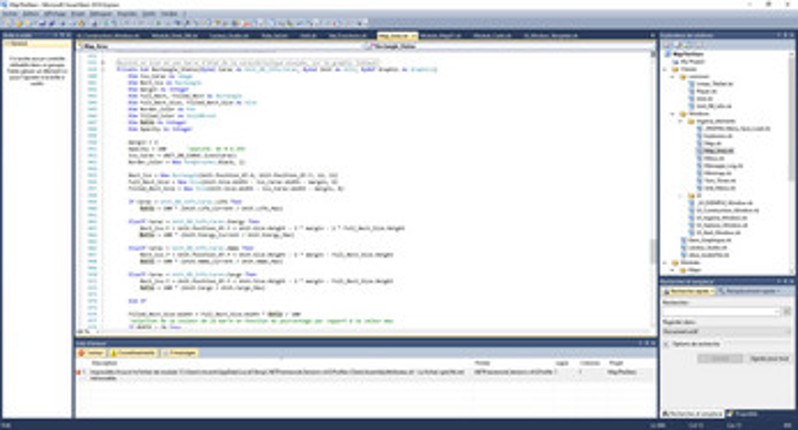Open the Map_Draw class dropdown above the code
Screen dimensions: 798x430
pyautogui.click(x=221, y=46)
